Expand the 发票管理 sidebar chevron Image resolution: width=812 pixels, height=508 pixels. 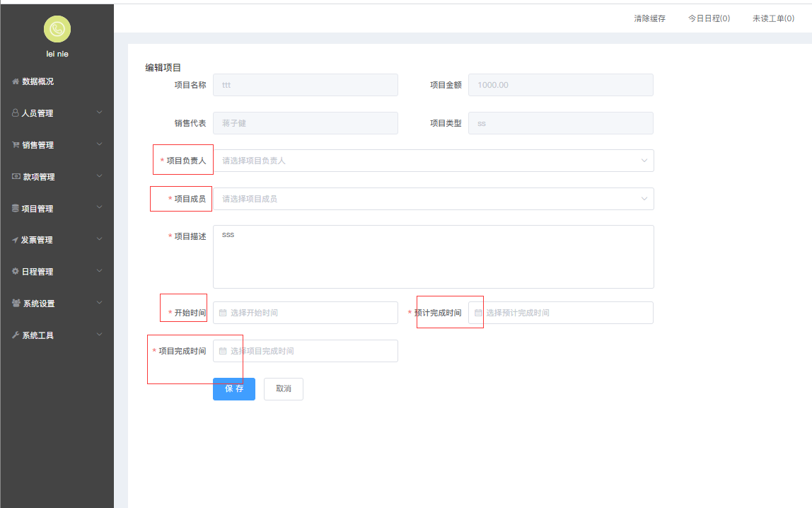(x=100, y=239)
